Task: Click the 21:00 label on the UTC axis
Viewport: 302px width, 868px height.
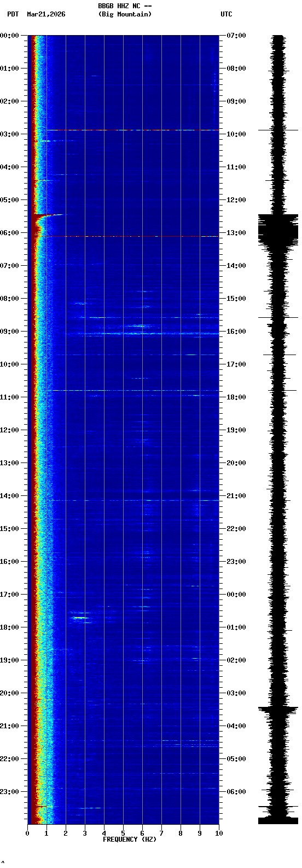Action: click(236, 496)
